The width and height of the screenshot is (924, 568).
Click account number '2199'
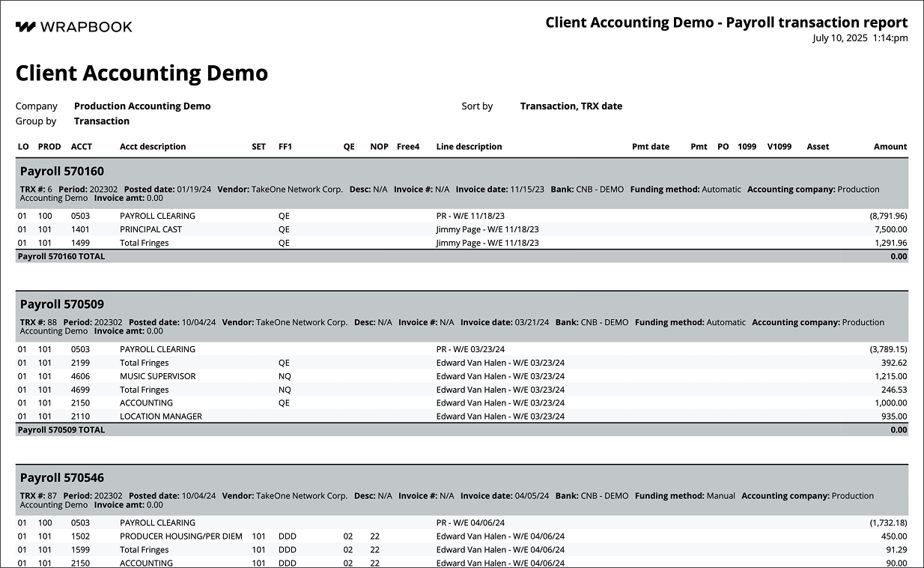click(x=80, y=363)
